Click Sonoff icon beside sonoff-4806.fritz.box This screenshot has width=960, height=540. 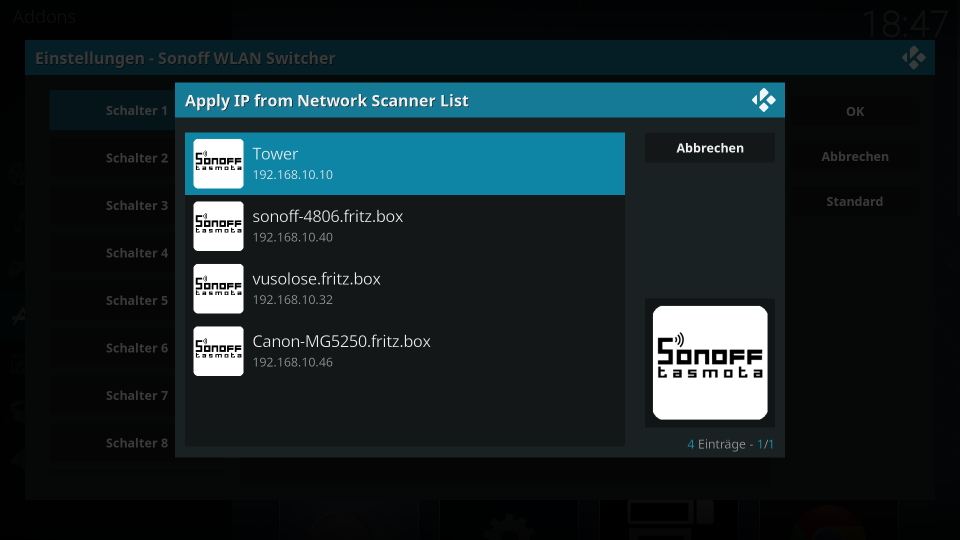tap(219, 226)
